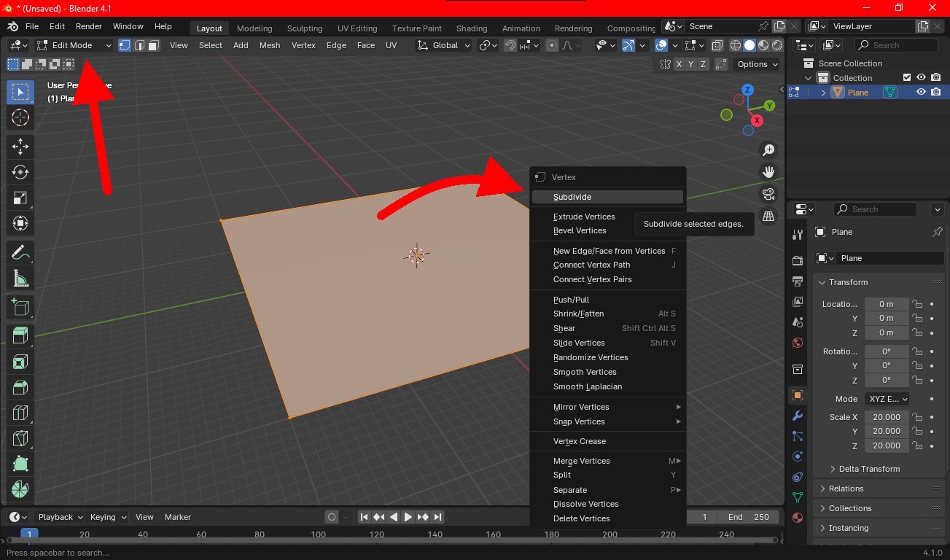Open the Output properties tab
Image resolution: width=950 pixels, height=560 pixels.
coord(798,281)
